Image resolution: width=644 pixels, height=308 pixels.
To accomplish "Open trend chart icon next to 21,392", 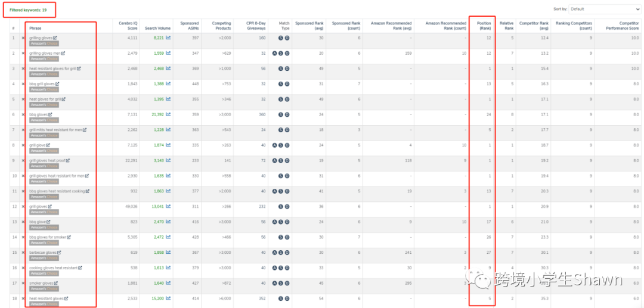I will tap(168, 114).
